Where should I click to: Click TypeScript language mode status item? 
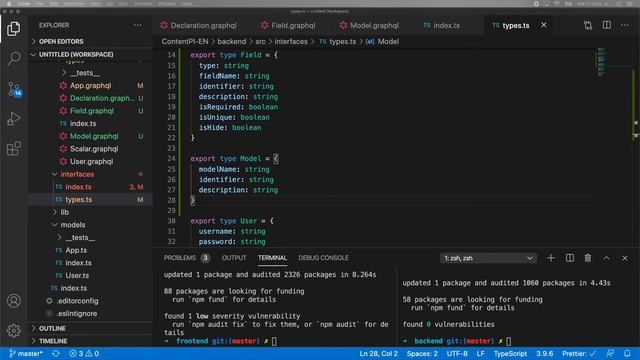(510, 353)
